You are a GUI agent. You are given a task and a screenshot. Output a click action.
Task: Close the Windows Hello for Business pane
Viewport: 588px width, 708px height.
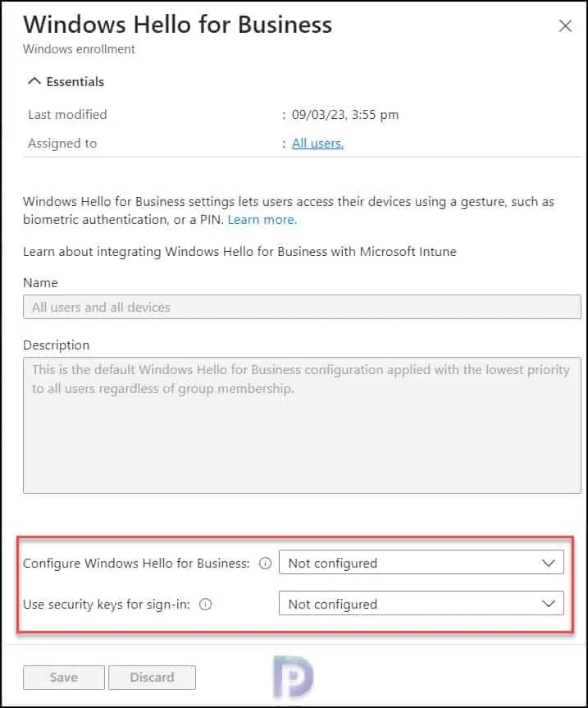[565, 25]
